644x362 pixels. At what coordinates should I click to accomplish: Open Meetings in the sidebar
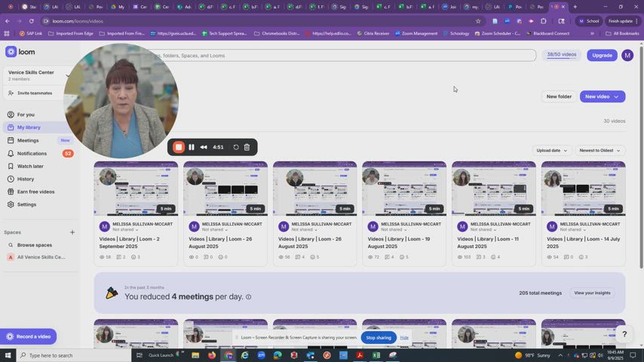pyautogui.click(x=28, y=140)
